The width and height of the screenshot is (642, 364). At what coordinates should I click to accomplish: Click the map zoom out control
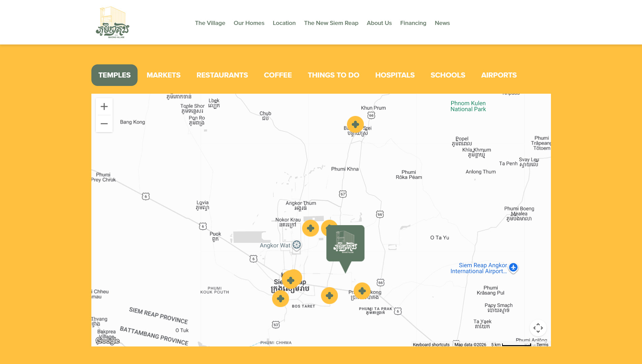click(104, 124)
